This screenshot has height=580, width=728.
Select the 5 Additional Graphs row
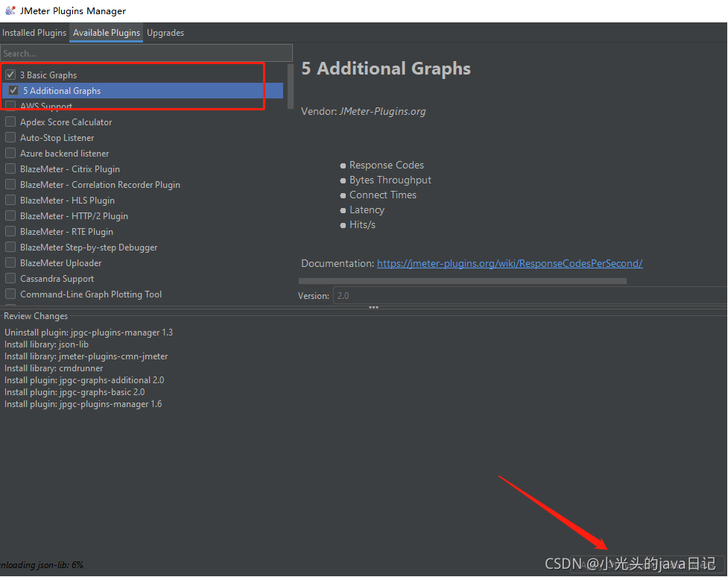(142, 90)
